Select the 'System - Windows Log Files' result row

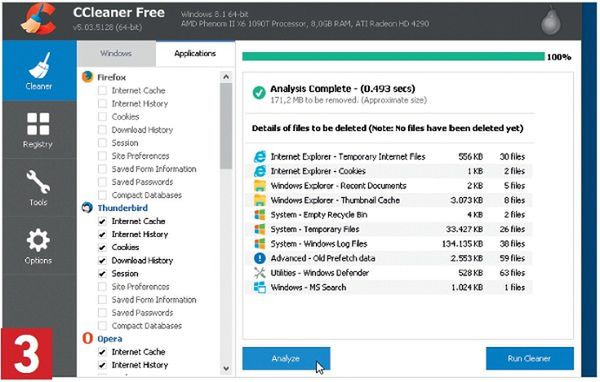pyautogui.click(x=389, y=244)
